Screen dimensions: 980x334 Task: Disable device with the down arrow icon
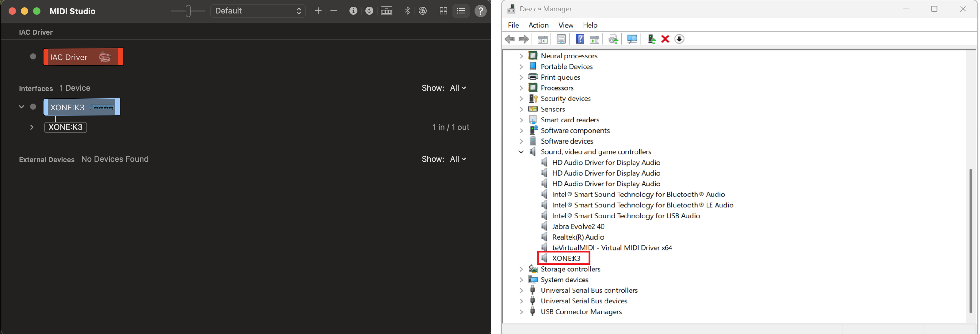tap(680, 39)
